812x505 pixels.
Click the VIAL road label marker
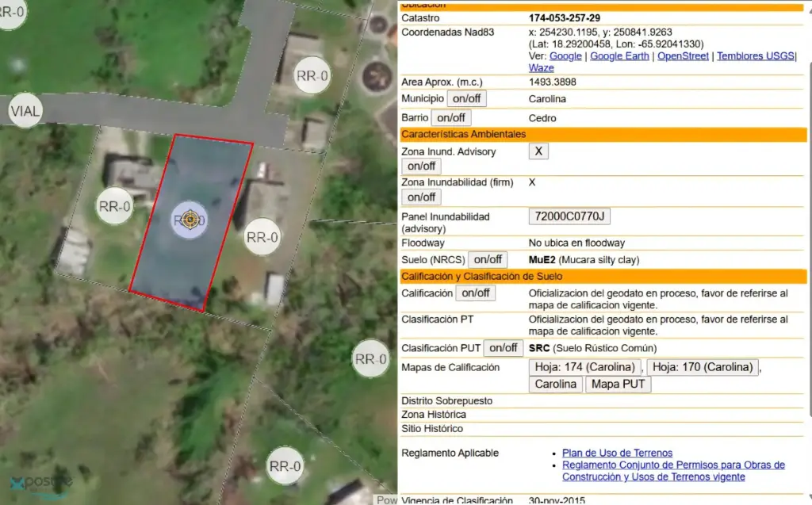25,111
